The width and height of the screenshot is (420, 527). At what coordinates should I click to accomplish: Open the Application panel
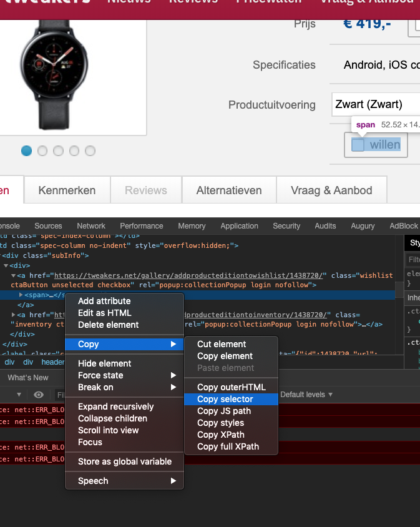click(x=239, y=226)
